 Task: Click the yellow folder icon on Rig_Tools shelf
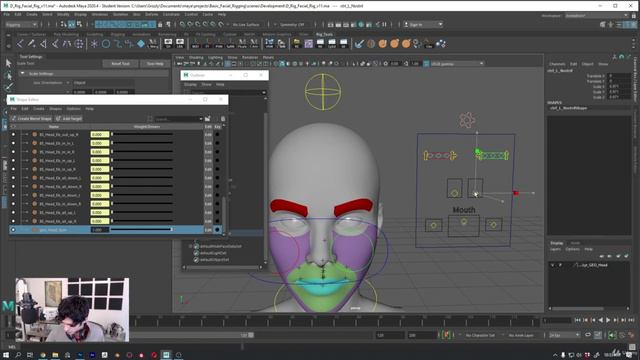pos(296,43)
